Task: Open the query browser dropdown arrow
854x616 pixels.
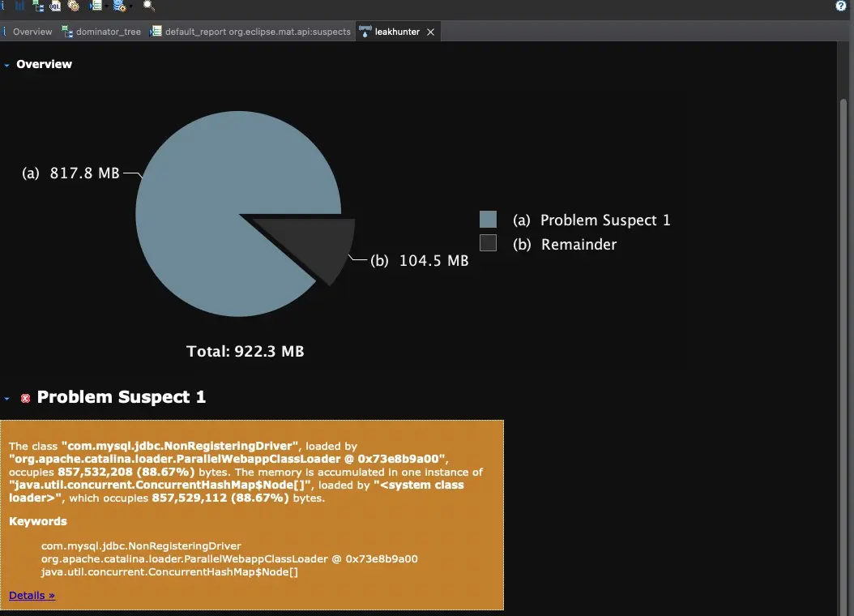Action: pos(130,6)
